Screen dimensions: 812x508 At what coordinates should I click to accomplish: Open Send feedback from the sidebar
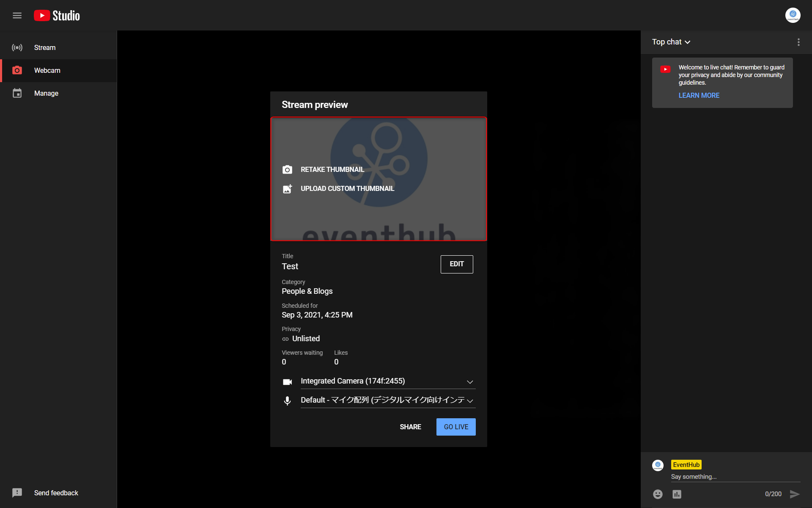click(58, 493)
